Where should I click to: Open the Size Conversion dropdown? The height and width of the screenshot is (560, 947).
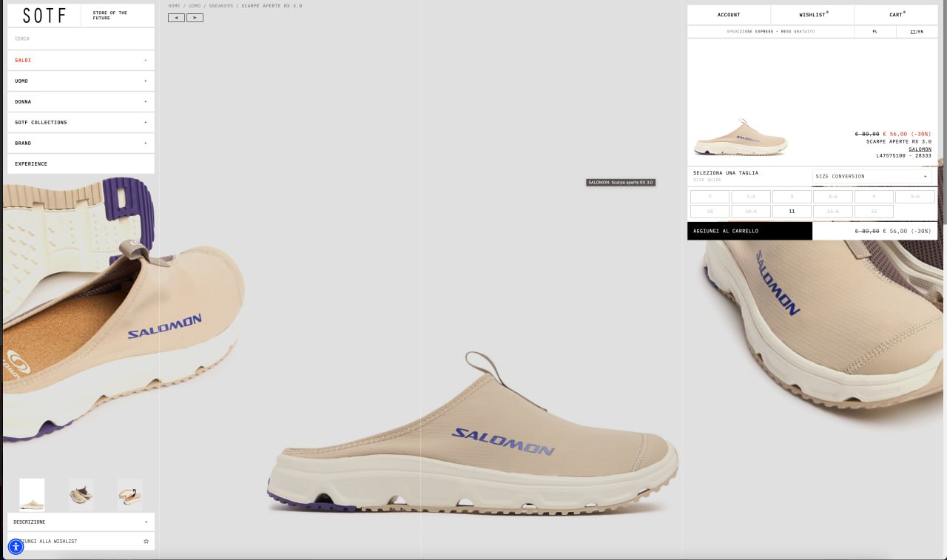click(x=872, y=176)
